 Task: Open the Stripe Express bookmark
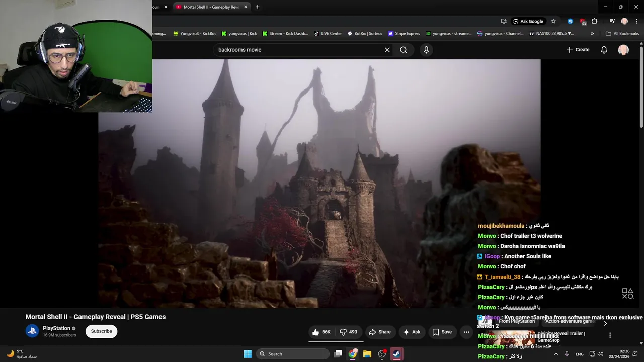tap(404, 34)
